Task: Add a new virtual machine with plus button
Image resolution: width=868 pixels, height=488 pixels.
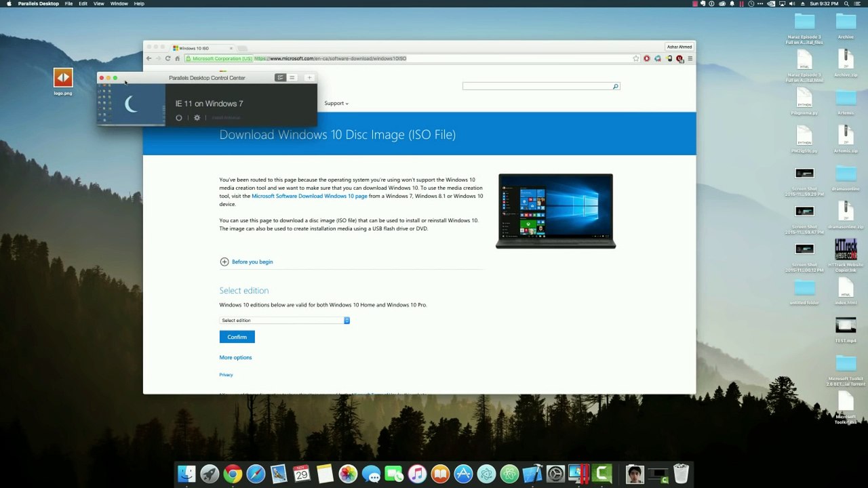Action: click(x=309, y=78)
